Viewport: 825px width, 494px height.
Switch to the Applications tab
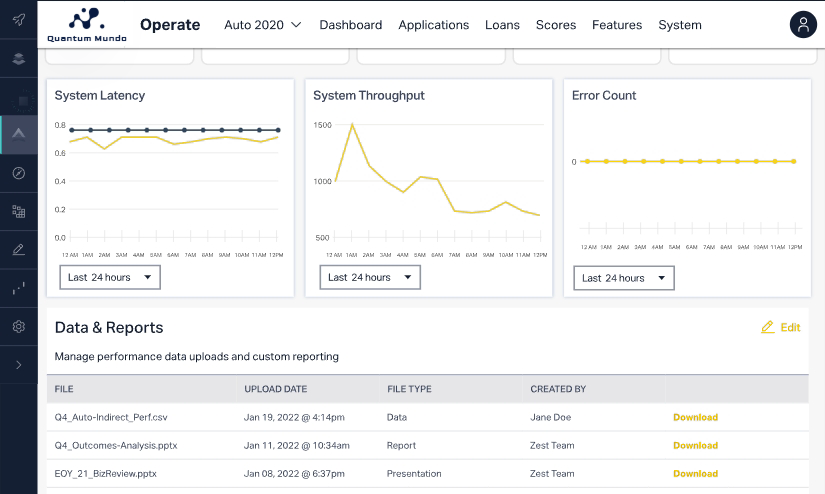pos(433,25)
